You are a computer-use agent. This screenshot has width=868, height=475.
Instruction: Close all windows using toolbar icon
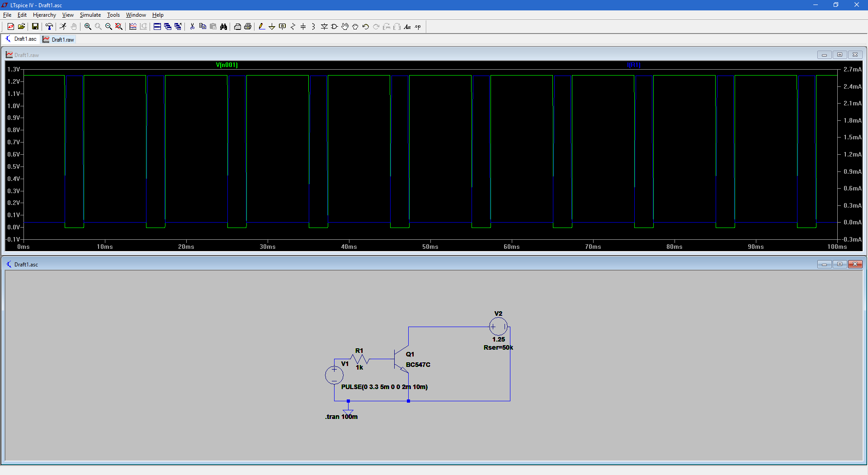click(178, 27)
